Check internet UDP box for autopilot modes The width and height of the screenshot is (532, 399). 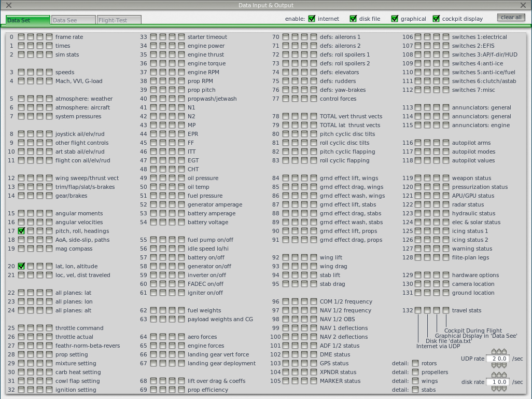418,152
